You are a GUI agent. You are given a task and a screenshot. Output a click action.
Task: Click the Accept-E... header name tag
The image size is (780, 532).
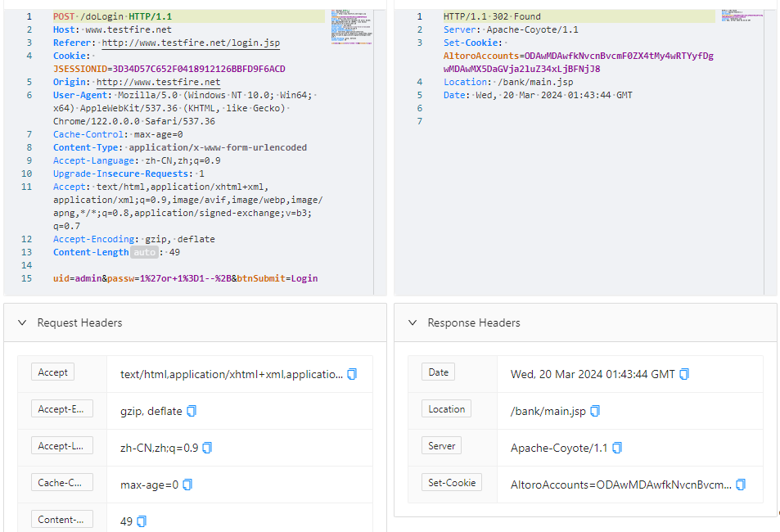tap(61, 408)
